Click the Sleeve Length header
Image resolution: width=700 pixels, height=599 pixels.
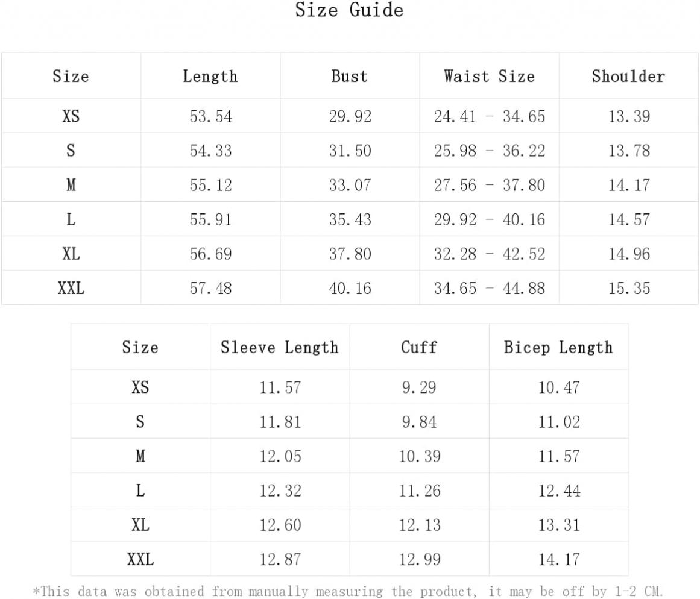point(280,348)
